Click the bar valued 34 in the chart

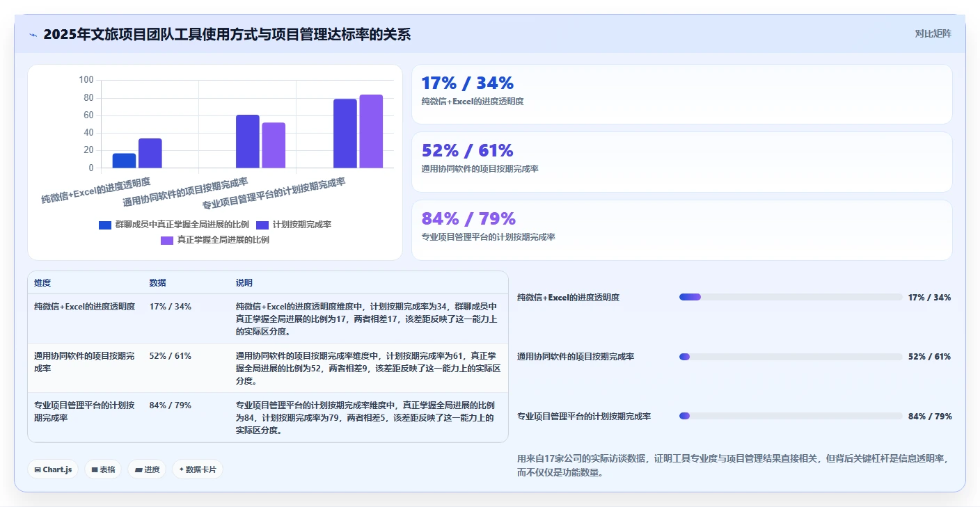[150, 153]
